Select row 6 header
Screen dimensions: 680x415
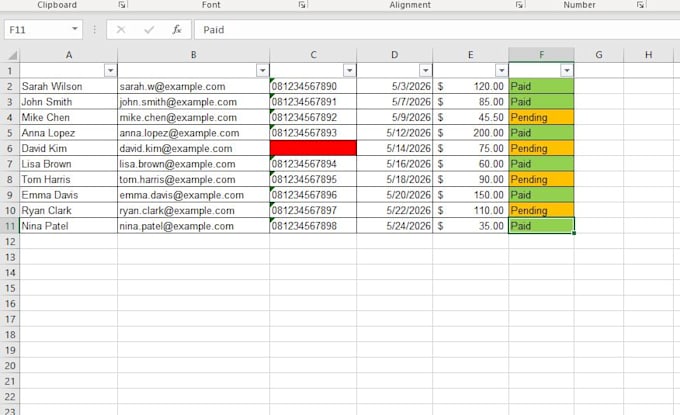pyautogui.click(x=10, y=148)
